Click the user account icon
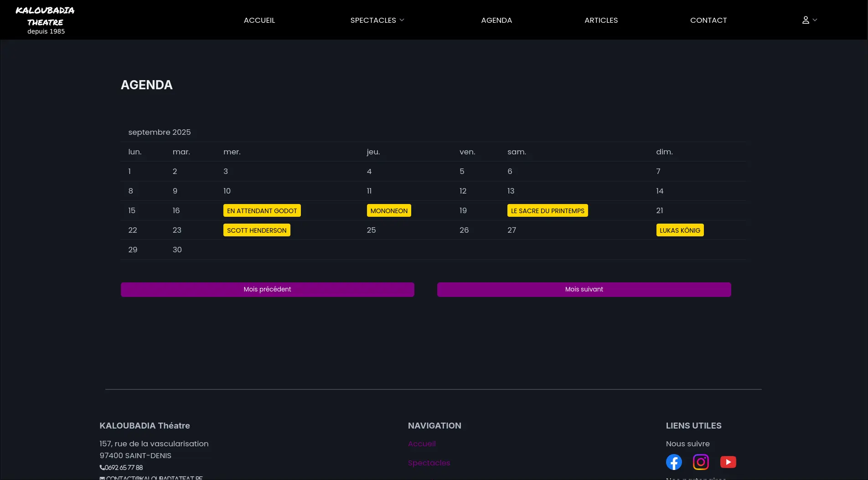The image size is (868, 480). coord(805,20)
